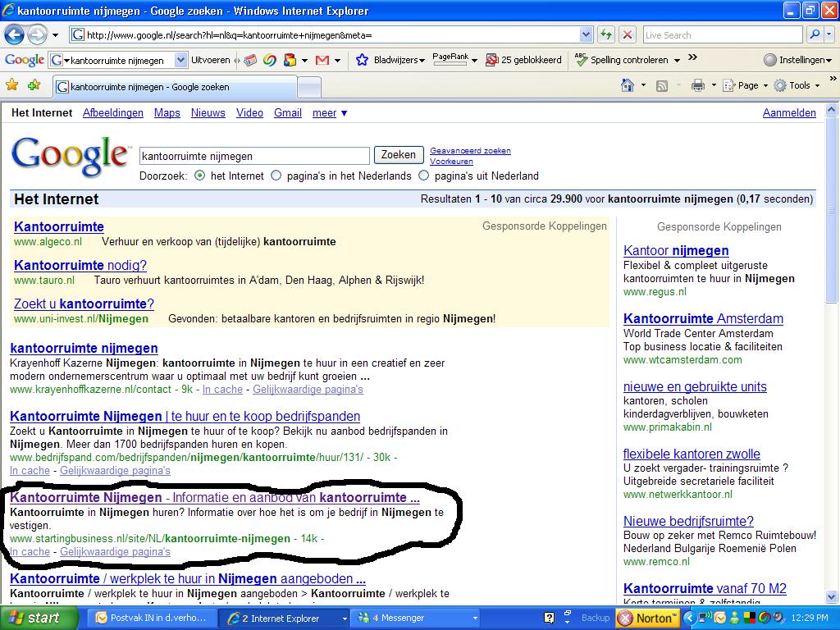Image resolution: width=840 pixels, height=630 pixels.
Task: Click 4 Messenger taskbar group
Action: 416,619
